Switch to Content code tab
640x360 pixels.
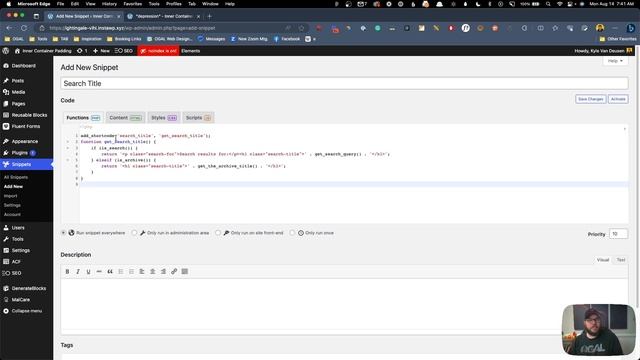(x=125, y=118)
